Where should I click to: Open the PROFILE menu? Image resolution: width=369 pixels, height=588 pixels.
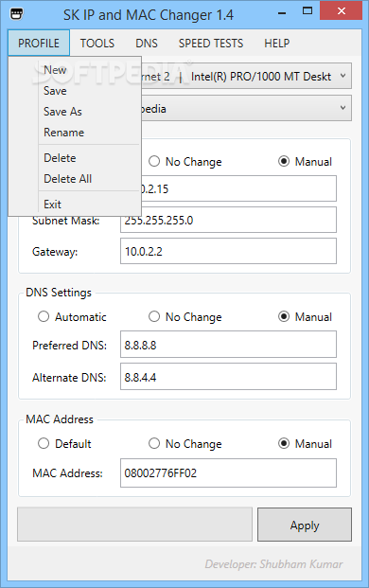click(39, 44)
